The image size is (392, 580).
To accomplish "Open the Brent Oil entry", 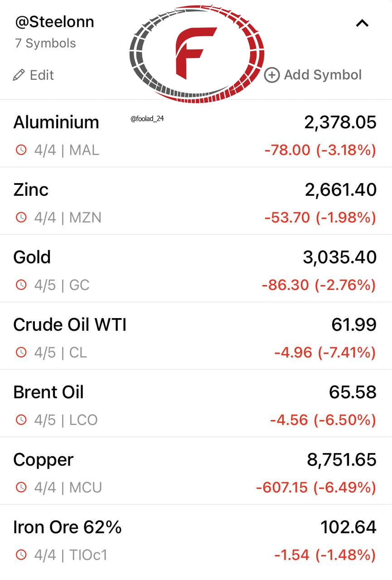I will tap(196, 404).
